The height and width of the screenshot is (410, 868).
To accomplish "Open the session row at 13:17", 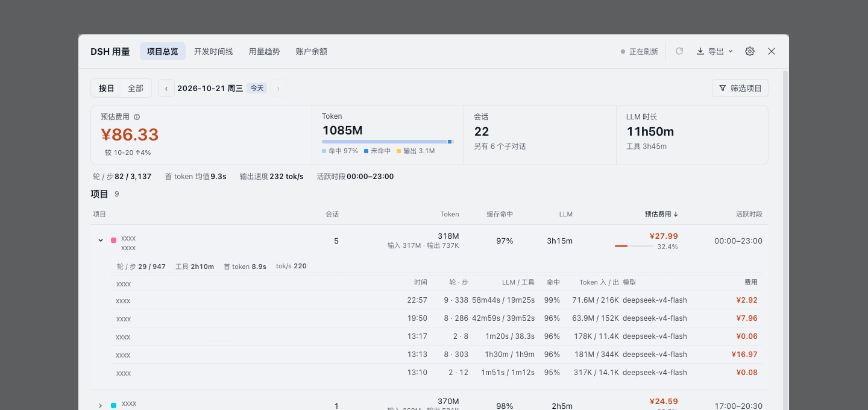I will click(436, 336).
